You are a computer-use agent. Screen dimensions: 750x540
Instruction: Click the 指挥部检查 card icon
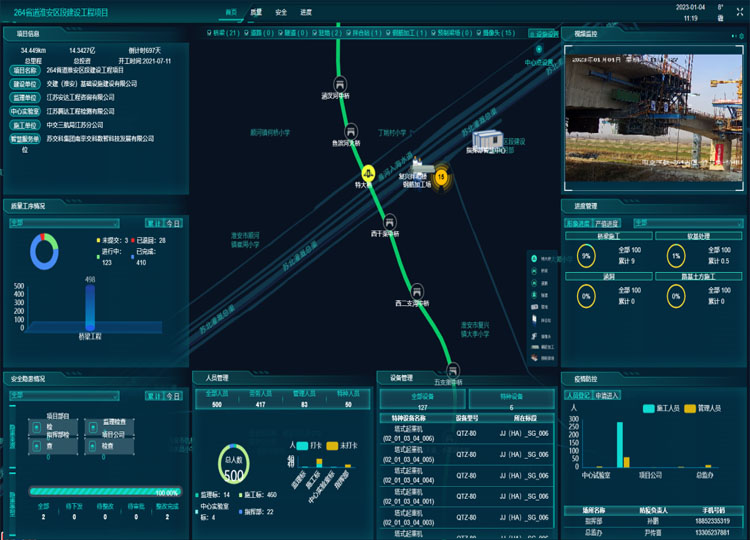coord(37,446)
